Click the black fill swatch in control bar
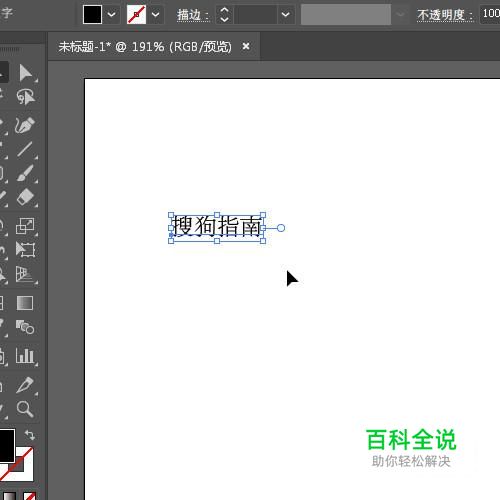The image size is (500, 500). pos(92,14)
